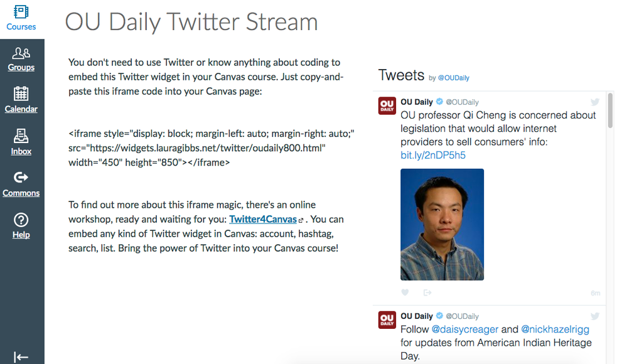Open @OUDaily from the Tweets header
Viewport: 627px width, 364px height.
point(453,78)
